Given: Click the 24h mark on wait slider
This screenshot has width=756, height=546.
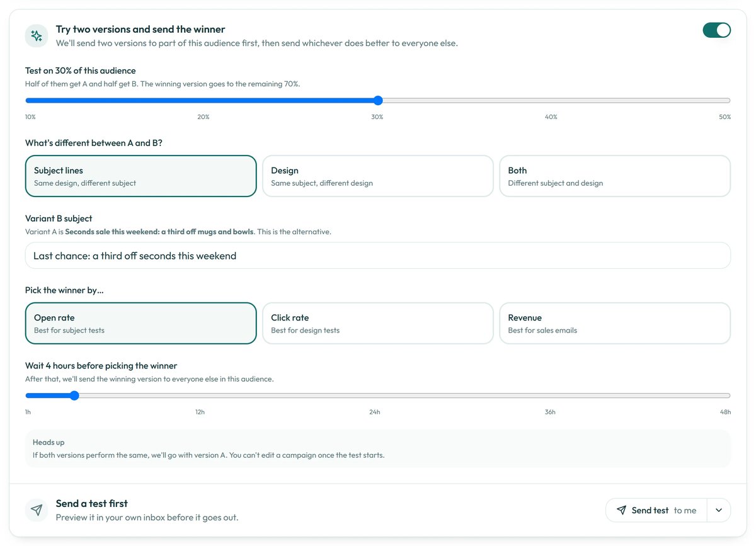Looking at the screenshot, I should tap(375, 412).
